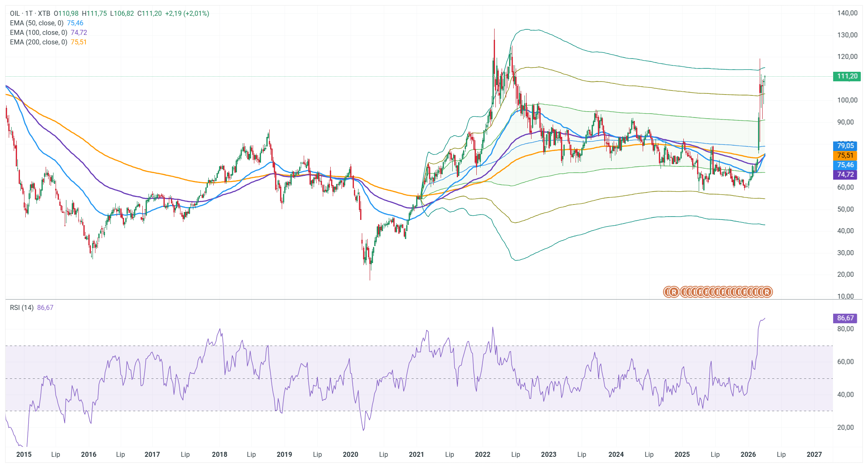
Task: Click the second orange R marker from left
Action: point(674,292)
